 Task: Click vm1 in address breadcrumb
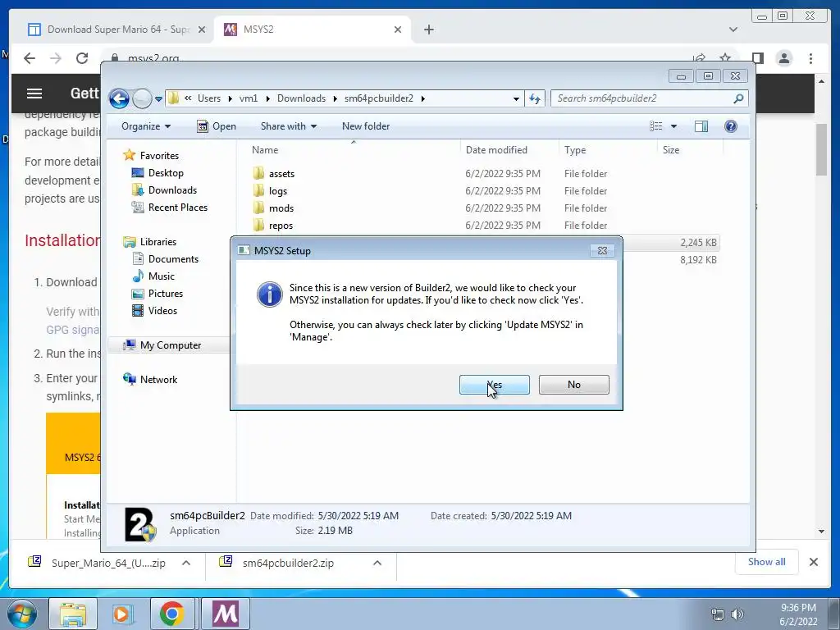point(248,98)
